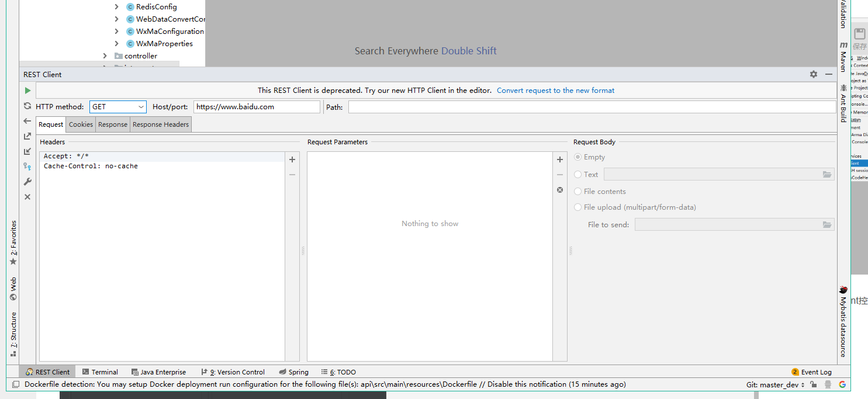
Task: Open the Terminal tool window tab
Action: click(100, 372)
